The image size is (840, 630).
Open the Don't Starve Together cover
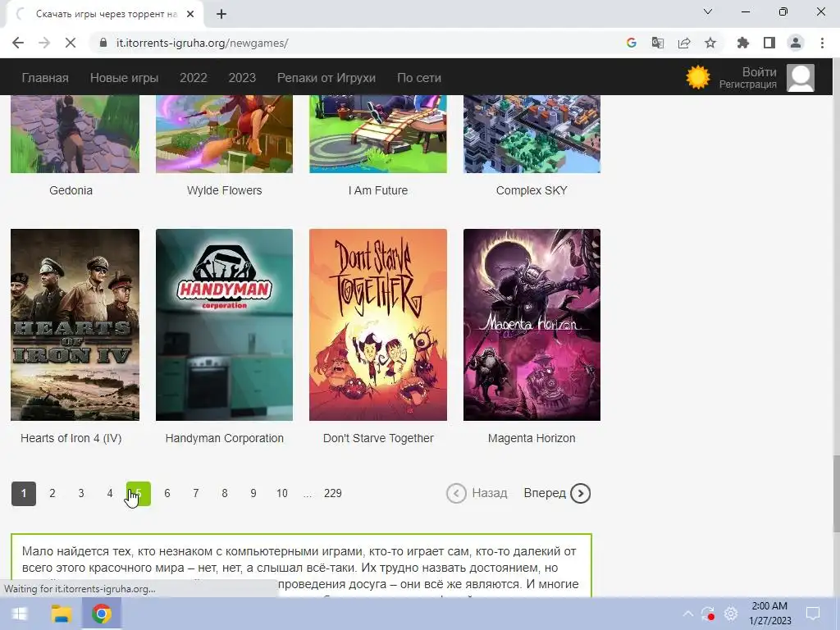click(x=378, y=325)
